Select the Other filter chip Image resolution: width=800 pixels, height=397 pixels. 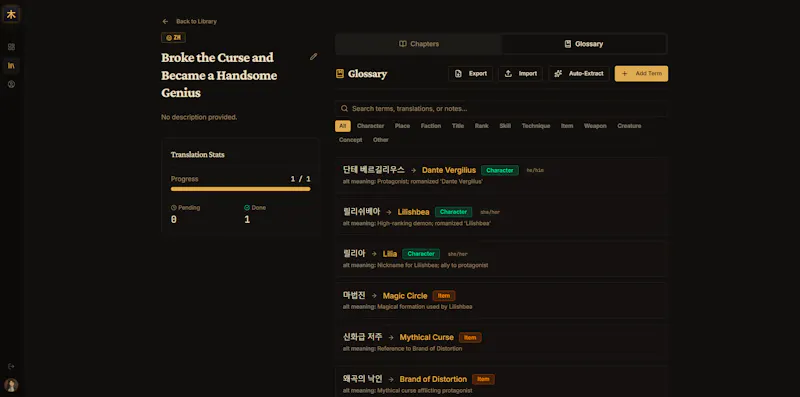click(381, 140)
